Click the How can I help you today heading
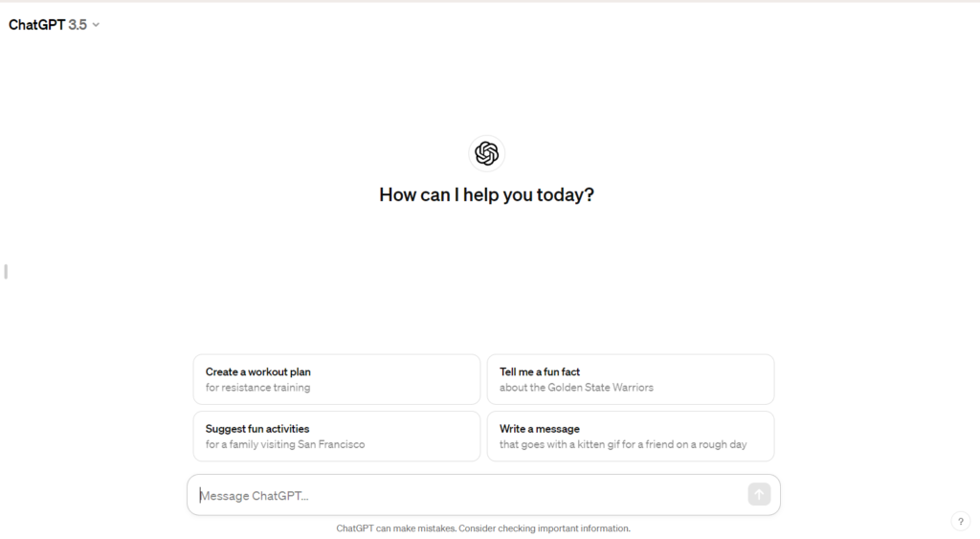980x539 pixels. click(x=487, y=195)
